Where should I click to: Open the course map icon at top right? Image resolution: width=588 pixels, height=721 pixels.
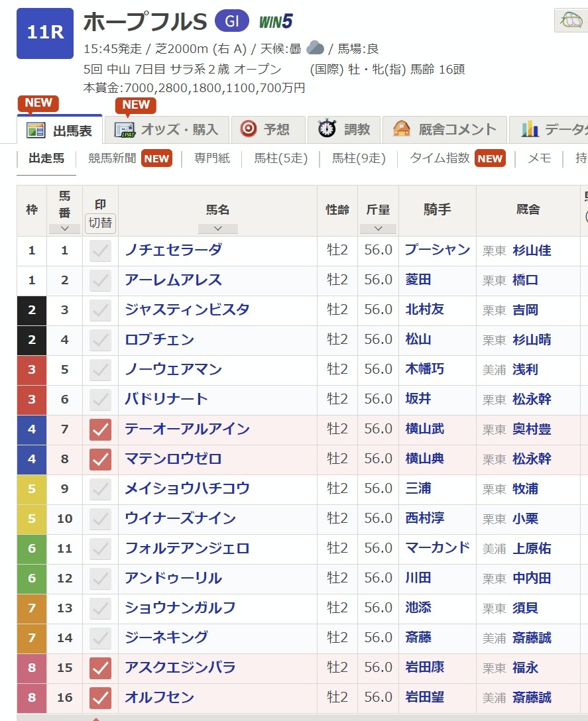pos(570,21)
